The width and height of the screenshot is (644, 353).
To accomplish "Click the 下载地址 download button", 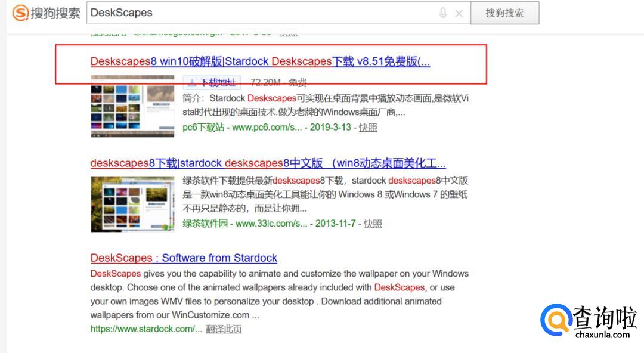I will coord(217,83).
